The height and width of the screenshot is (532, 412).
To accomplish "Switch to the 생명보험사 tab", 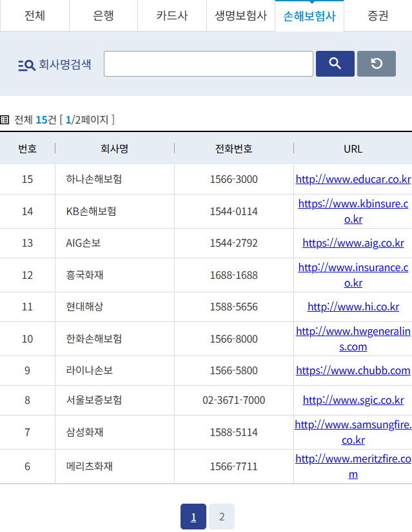I will [240, 16].
